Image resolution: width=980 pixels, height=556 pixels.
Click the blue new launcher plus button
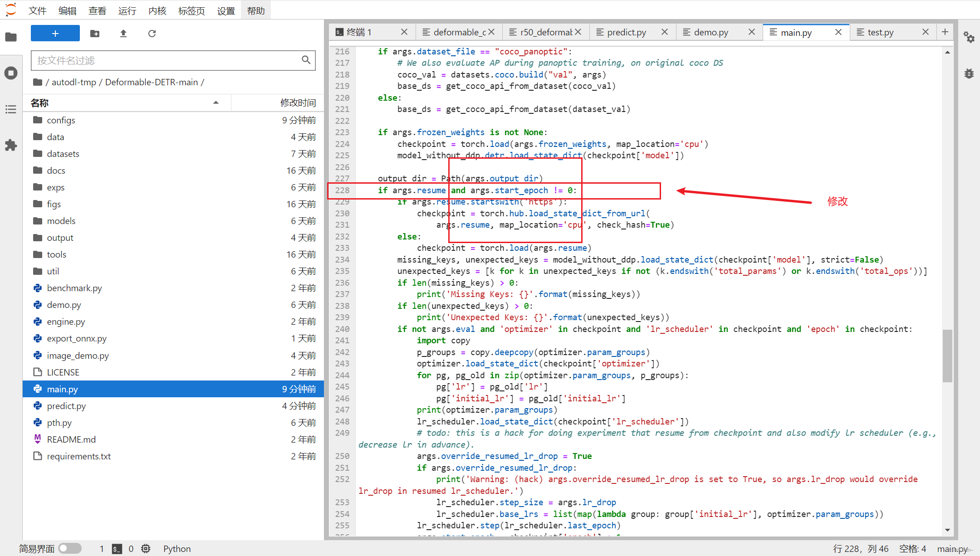[x=55, y=34]
